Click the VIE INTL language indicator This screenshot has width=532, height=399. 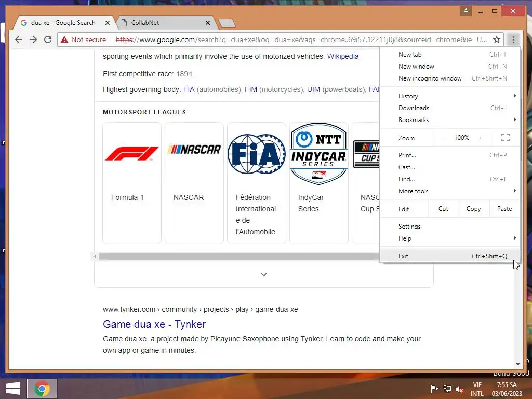click(x=477, y=389)
